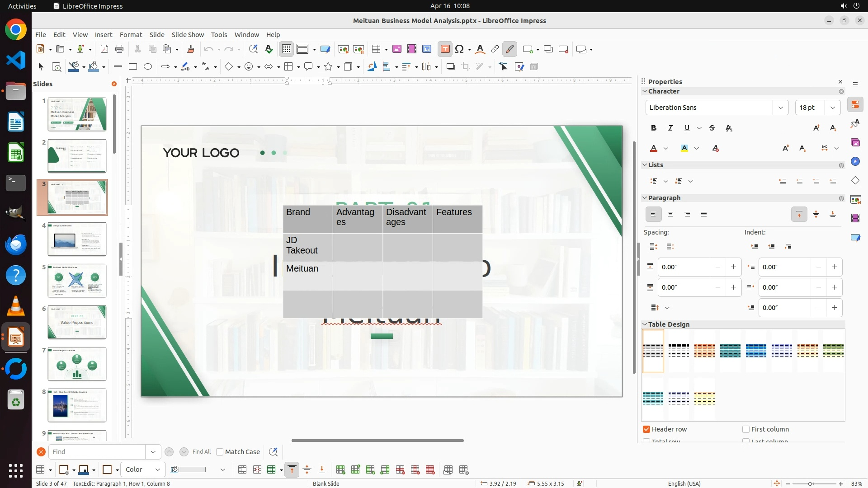Uncheck the Header row checkbox
Screen dimensions: 868x488
(x=646, y=429)
